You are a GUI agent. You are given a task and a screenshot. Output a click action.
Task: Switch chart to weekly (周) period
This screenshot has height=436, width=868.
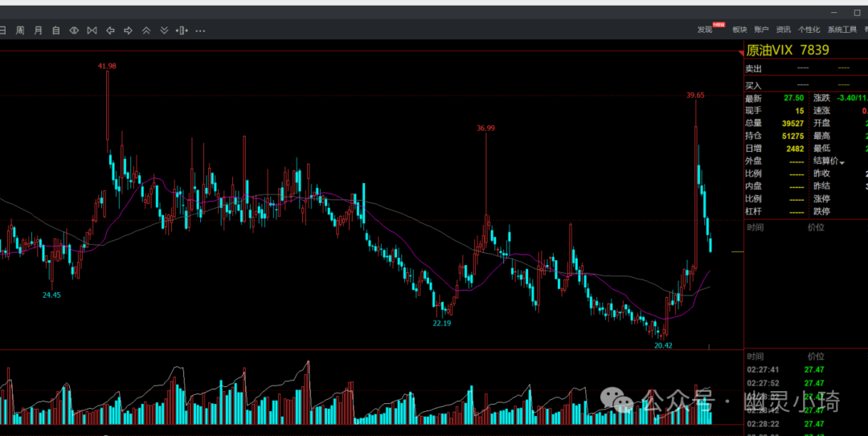click(20, 31)
